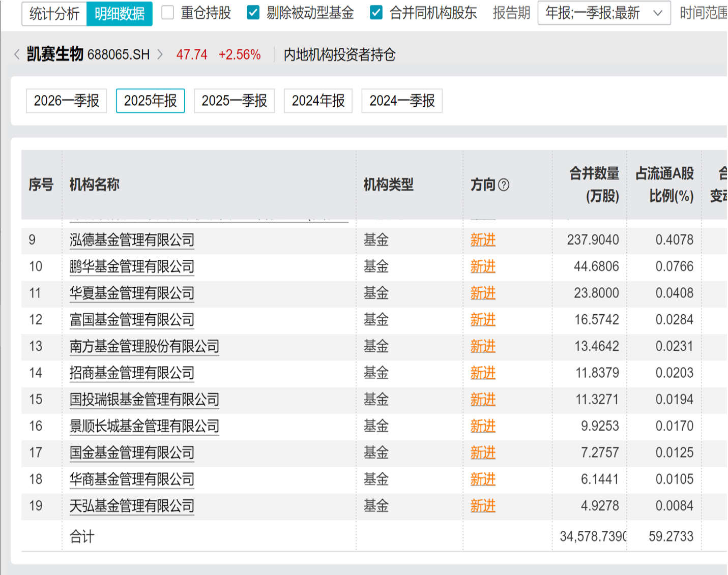Select ratio 0.0170 in 景顺长城 row
This screenshot has width=728, height=575.
675,426
